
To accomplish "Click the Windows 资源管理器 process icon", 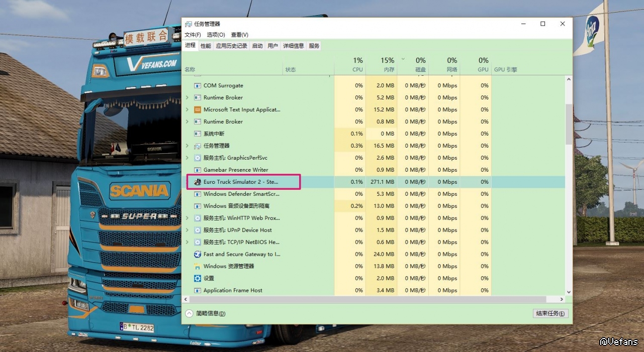I will coord(198,266).
